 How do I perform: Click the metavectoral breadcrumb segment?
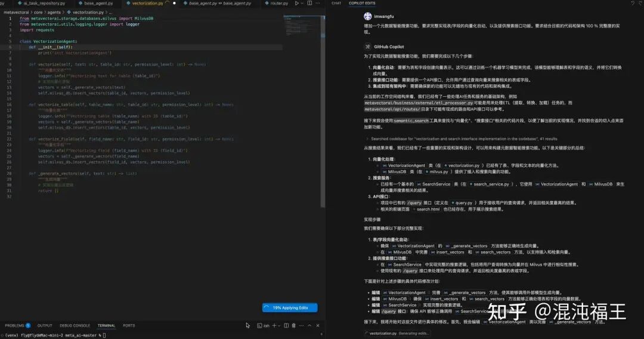point(16,13)
